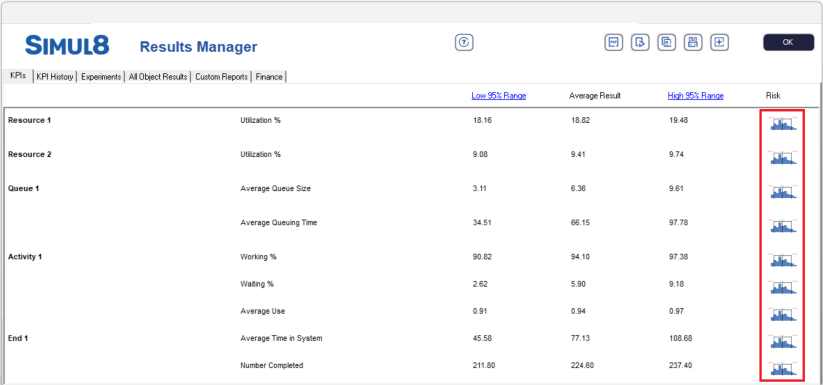Click low range value 211.80
Screen dimensions: 823x385
484,365
